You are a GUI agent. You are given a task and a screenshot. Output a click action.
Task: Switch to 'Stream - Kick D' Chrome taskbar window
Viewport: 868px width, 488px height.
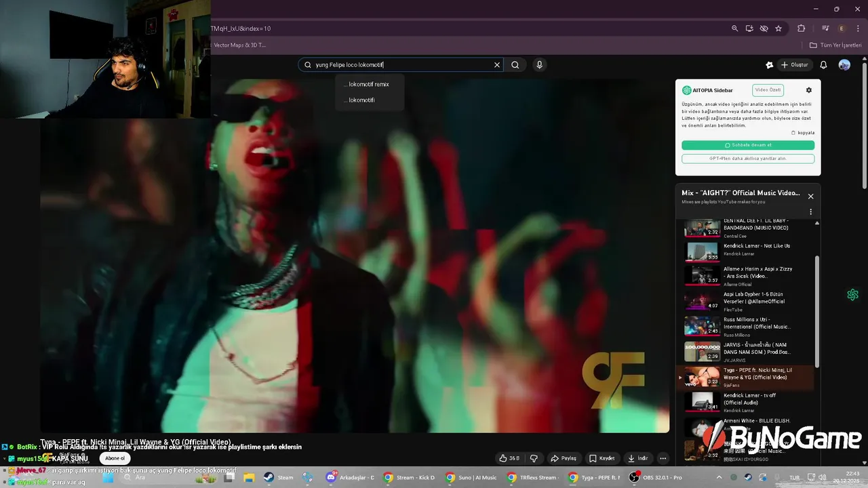(x=409, y=477)
